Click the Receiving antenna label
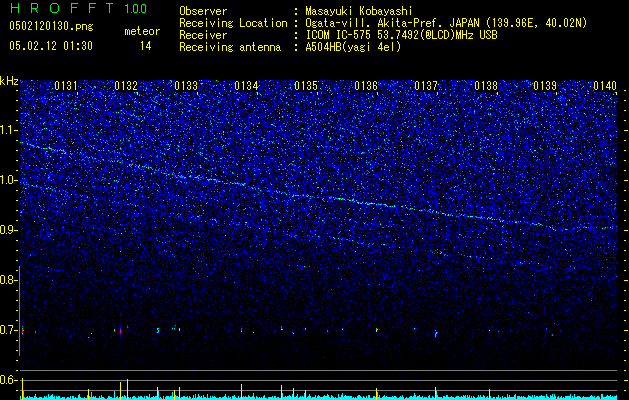 [230, 47]
